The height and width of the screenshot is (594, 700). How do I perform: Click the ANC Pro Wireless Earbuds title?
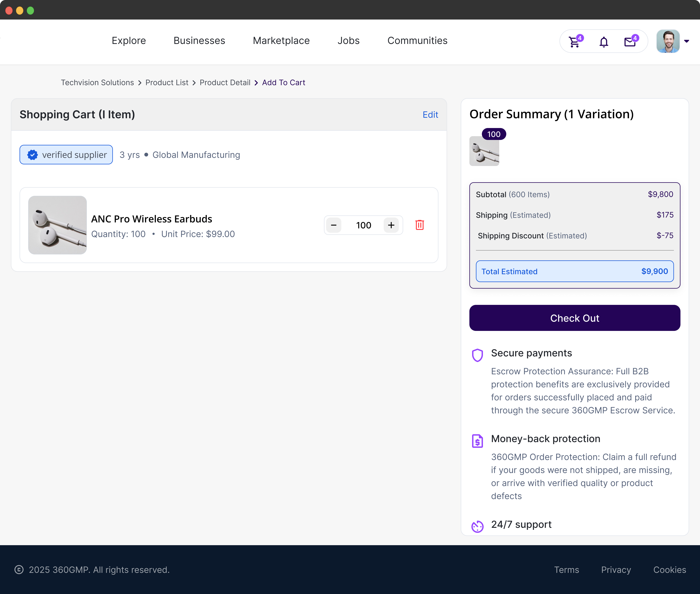click(152, 219)
